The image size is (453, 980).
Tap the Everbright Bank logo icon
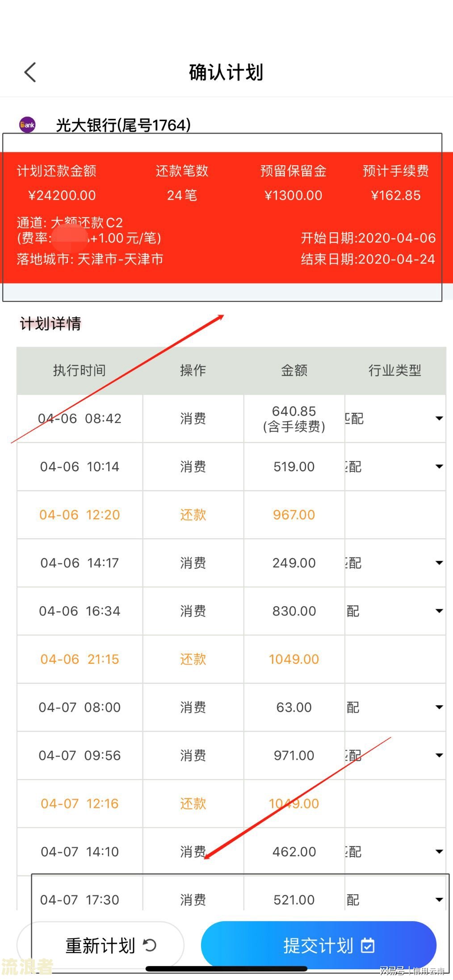27,125
